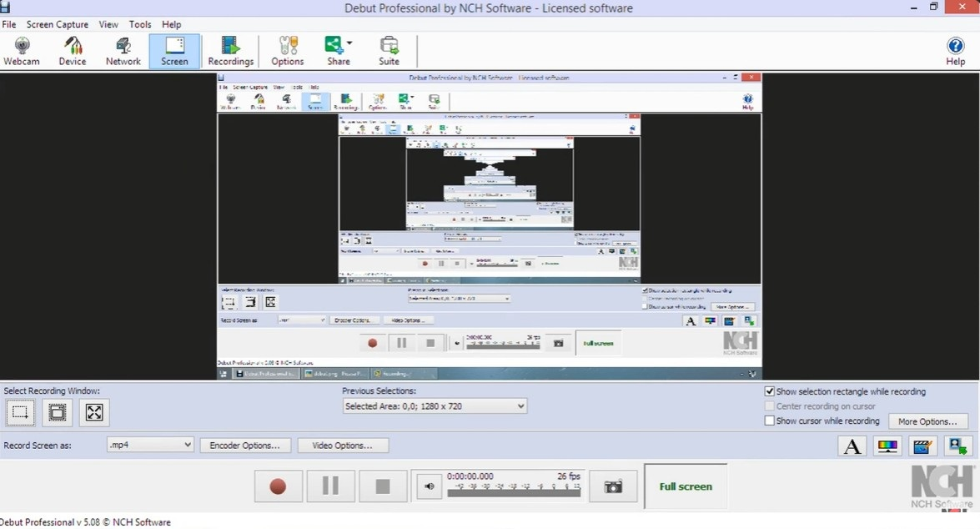980x529 pixels.
Task: Open the color adjustments icon
Action: click(887, 446)
